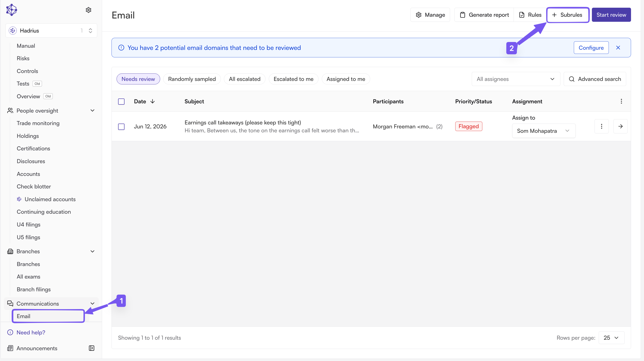Click Generate report button
644x361 pixels.
click(484, 15)
